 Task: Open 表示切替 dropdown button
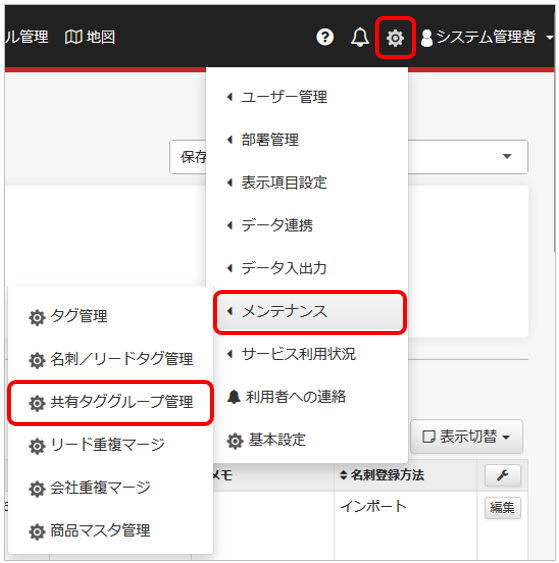466,437
